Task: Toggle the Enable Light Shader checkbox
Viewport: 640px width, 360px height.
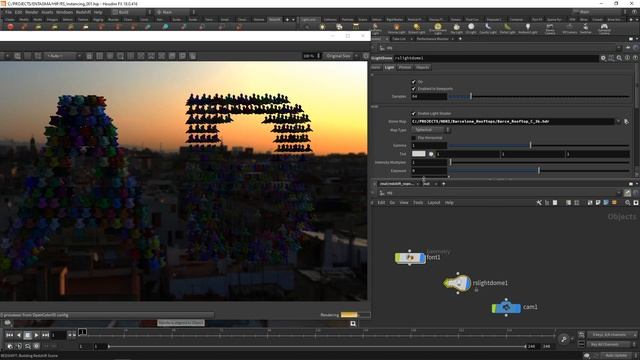Action: pyautogui.click(x=413, y=113)
